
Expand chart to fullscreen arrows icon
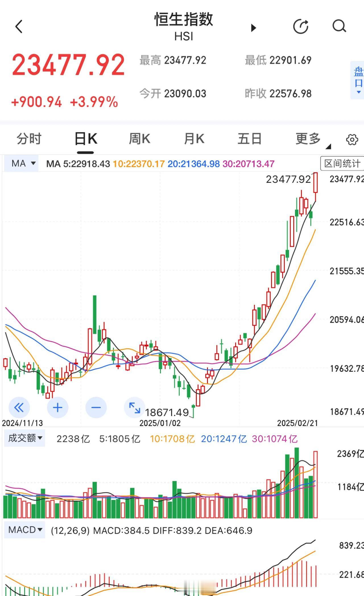point(135,408)
